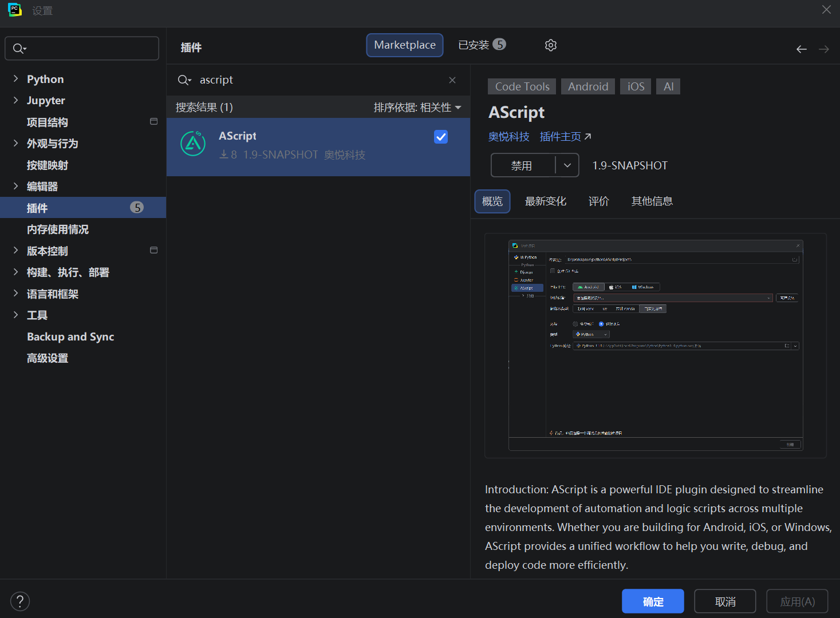Click the AScript preview screenshot thumbnail
Viewport: 840px width, 618px height.
(x=655, y=345)
